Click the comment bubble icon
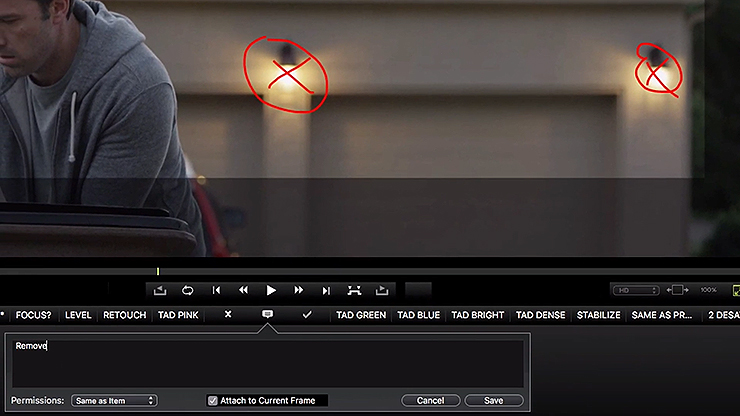Image resolution: width=740 pixels, height=416 pixels. (x=267, y=314)
